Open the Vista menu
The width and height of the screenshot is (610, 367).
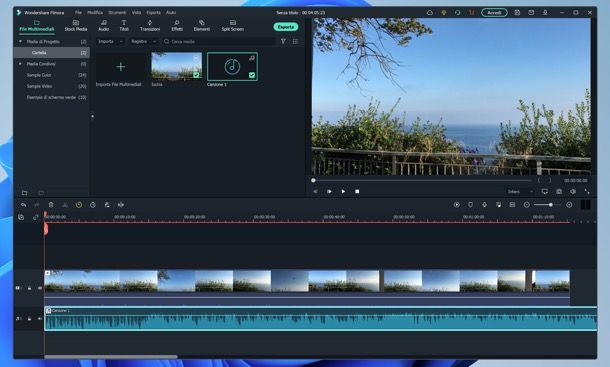tap(136, 12)
